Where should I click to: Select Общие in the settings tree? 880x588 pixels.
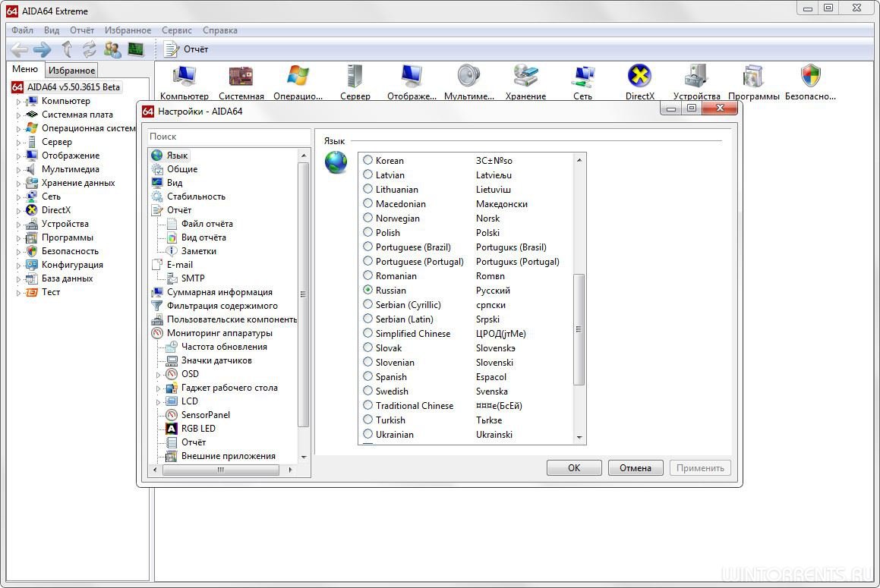click(x=181, y=169)
